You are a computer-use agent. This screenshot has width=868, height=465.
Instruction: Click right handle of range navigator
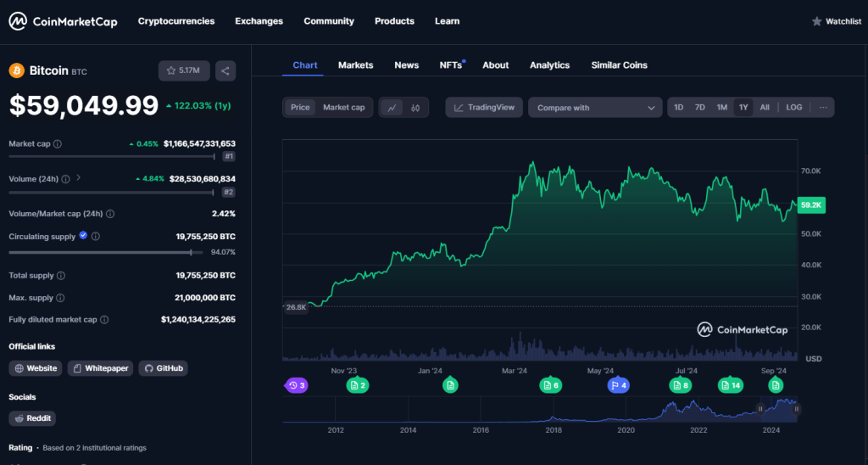[x=797, y=409]
